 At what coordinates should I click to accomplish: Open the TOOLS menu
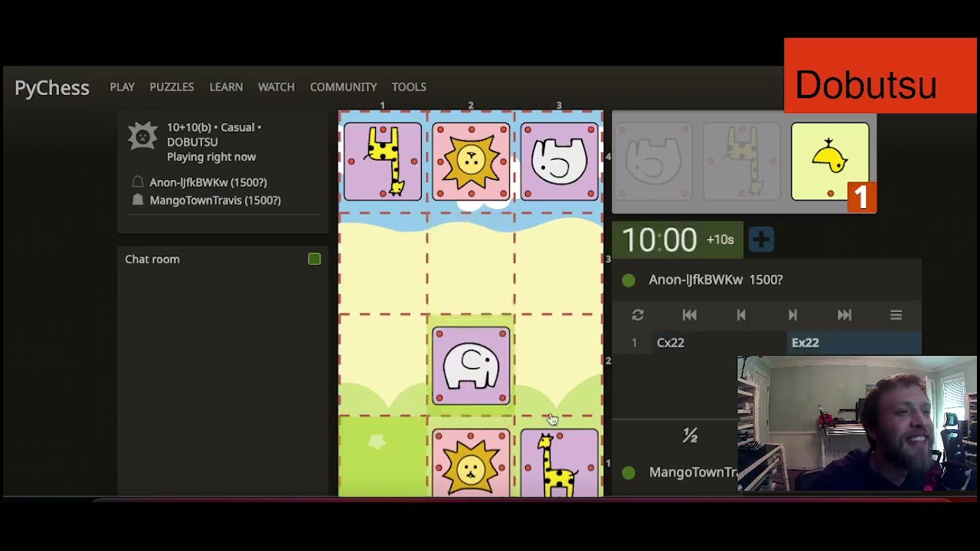tap(409, 86)
